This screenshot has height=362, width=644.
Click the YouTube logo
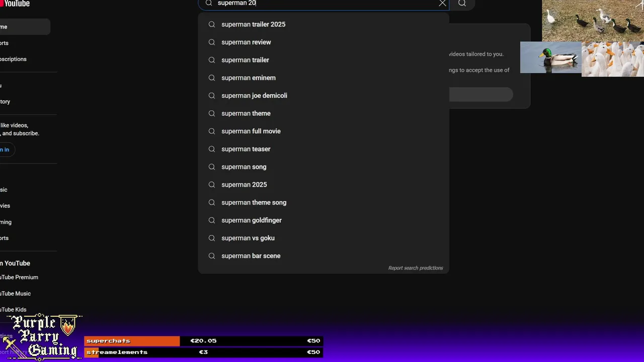pyautogui.click(x=15, y=4)
